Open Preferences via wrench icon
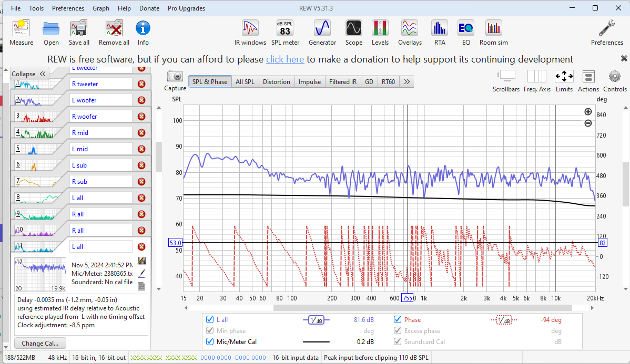 click(x=607, y=33)
